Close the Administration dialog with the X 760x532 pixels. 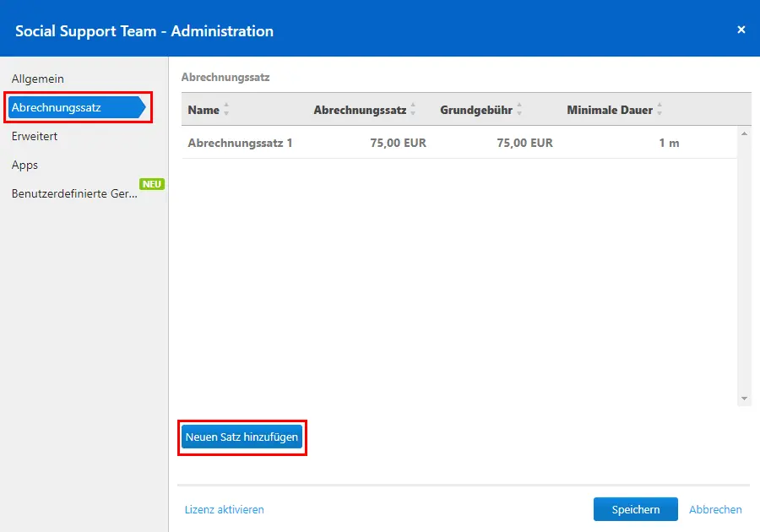(x=741, y=30)
